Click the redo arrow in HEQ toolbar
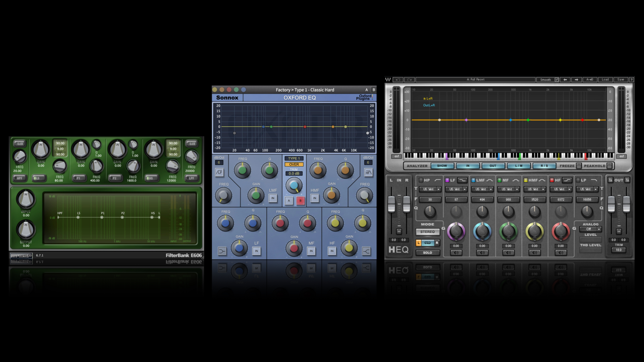This screenshot has width=644, height=362. [x=409, y=80]
